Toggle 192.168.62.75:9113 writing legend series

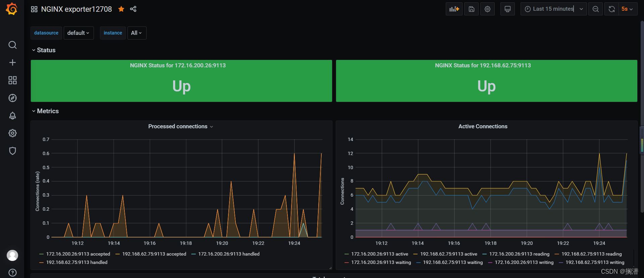[x=595, y=262]
